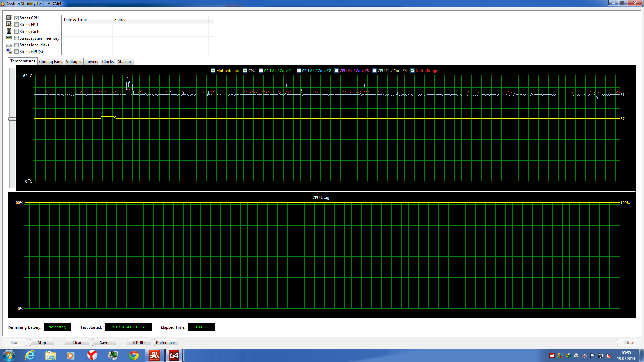The height and width of the screenshot is (362, 644).
Task: Click the Date & Time column header
Action: click(87, 20)
